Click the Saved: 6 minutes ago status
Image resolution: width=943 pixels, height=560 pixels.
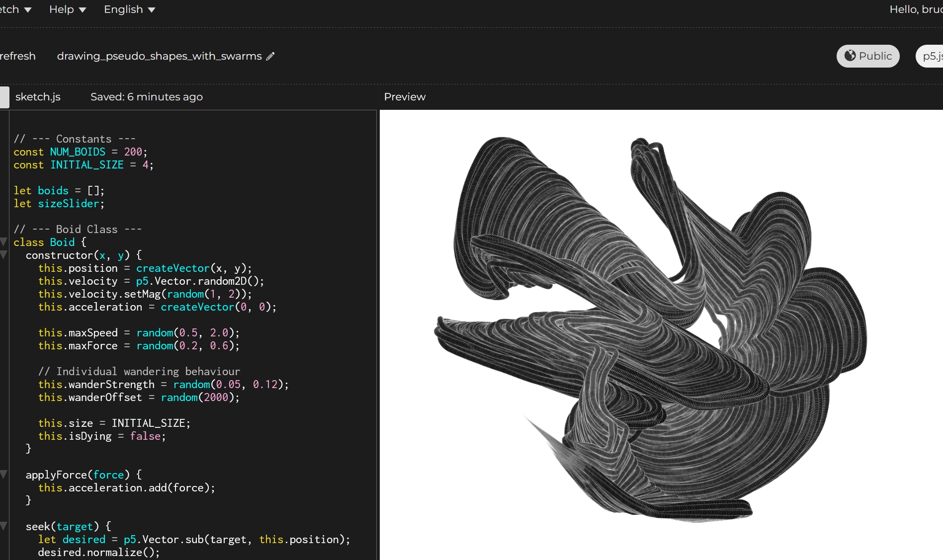(x=146, y=97)
